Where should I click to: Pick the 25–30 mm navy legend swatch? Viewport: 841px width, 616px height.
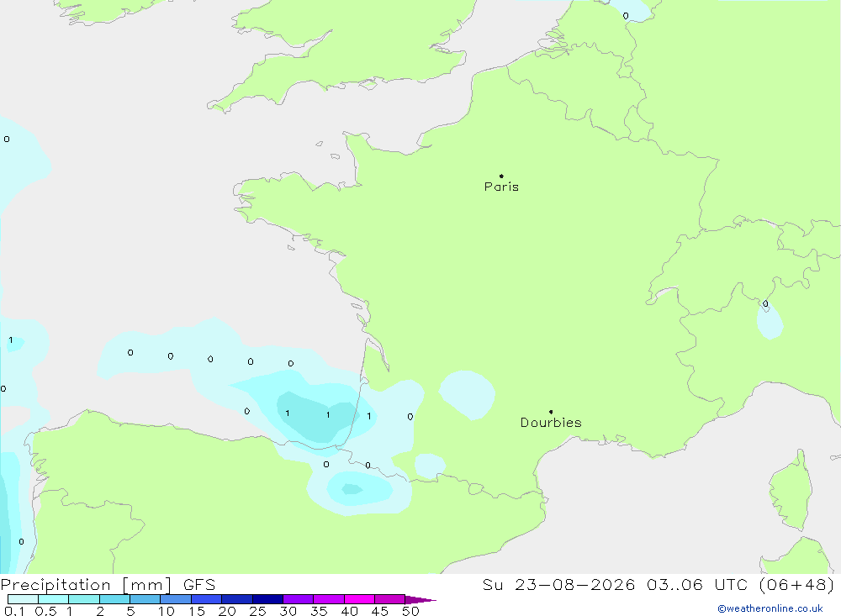point(267,599)
